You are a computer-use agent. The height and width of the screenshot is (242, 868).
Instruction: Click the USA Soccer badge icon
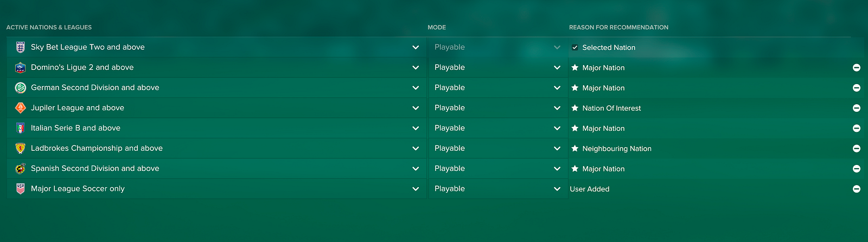[x=21, y=189]
